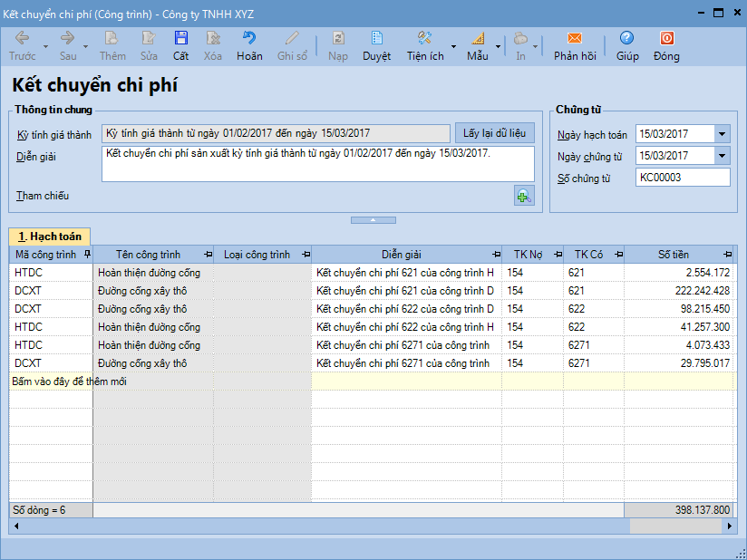This screenshot has height=560, width=747.
Task: Click the Hoãn undo icon
Action: (x=249, y=38)
